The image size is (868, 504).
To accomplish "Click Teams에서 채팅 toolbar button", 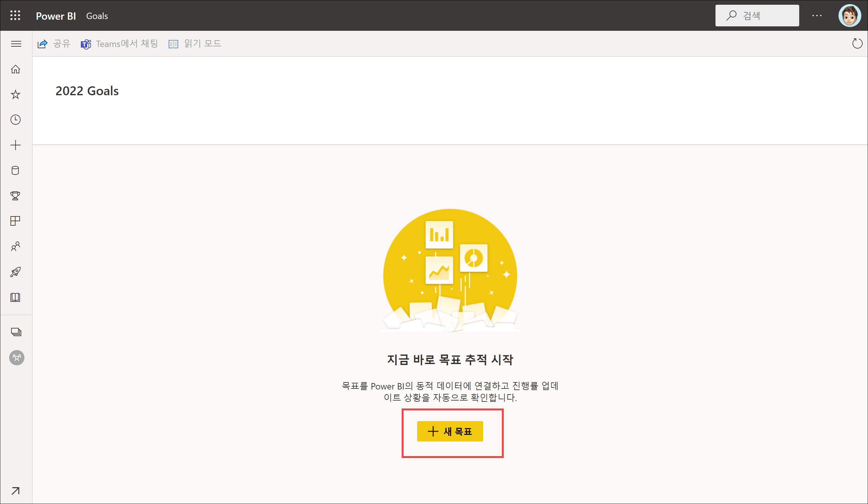I will (119, 44).
